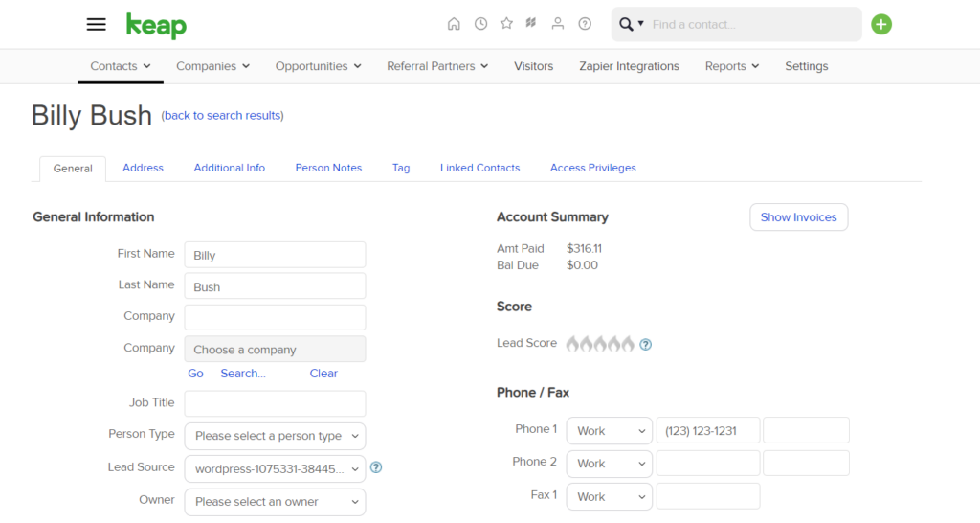Open the hamburger main menu

[x=97, y=24]
